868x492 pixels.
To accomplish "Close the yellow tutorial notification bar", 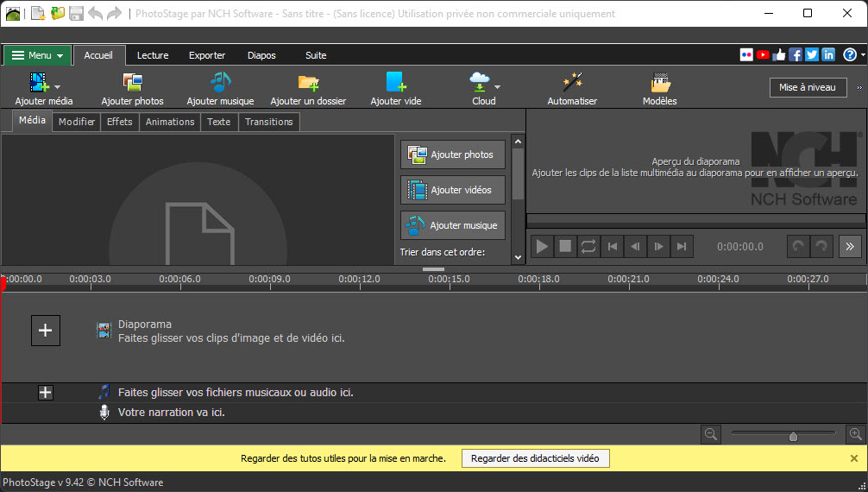I will point(854,458).
